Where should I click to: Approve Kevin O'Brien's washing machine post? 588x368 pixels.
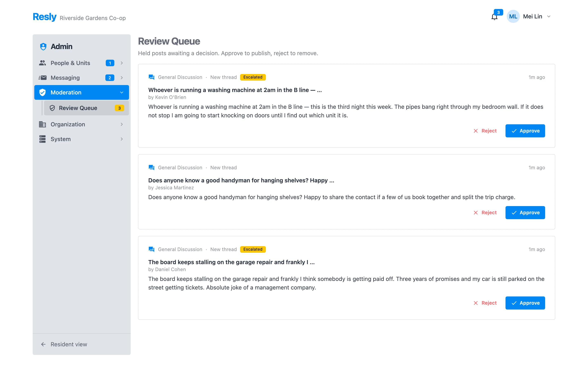(525, 131)
